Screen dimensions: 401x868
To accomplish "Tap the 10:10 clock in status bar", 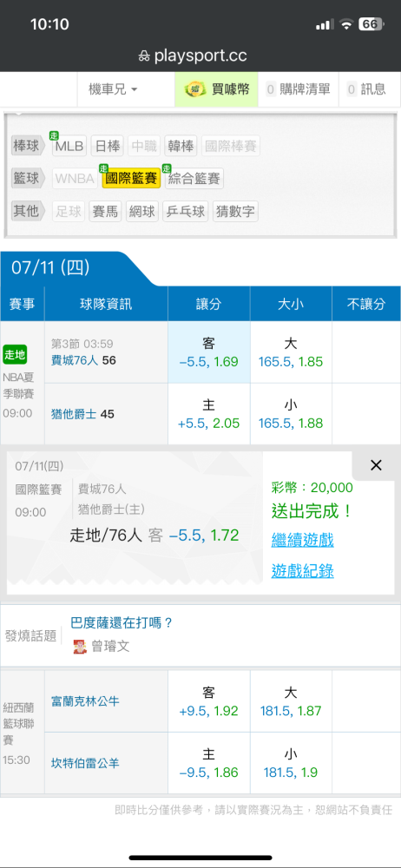I will pyautogui.click(x=49, y=23).
